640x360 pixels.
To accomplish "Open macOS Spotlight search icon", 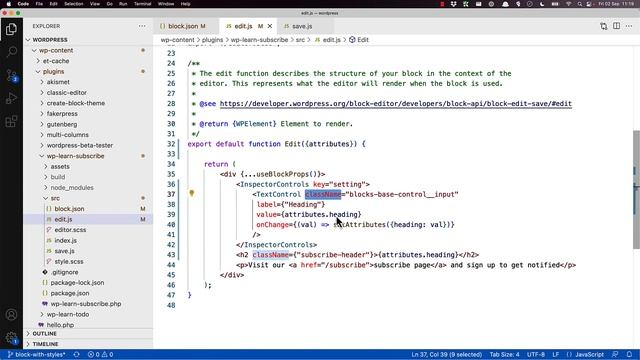I will click(x=580, y=4).
